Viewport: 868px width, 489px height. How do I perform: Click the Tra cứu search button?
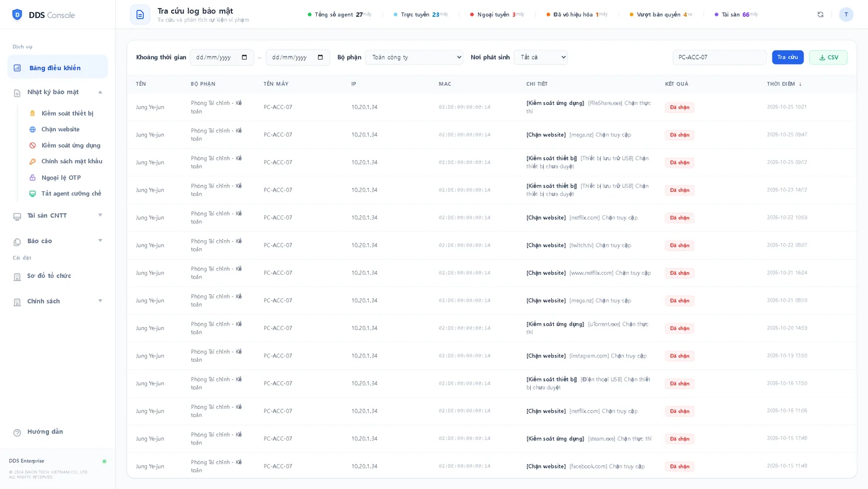click(787, 57)
